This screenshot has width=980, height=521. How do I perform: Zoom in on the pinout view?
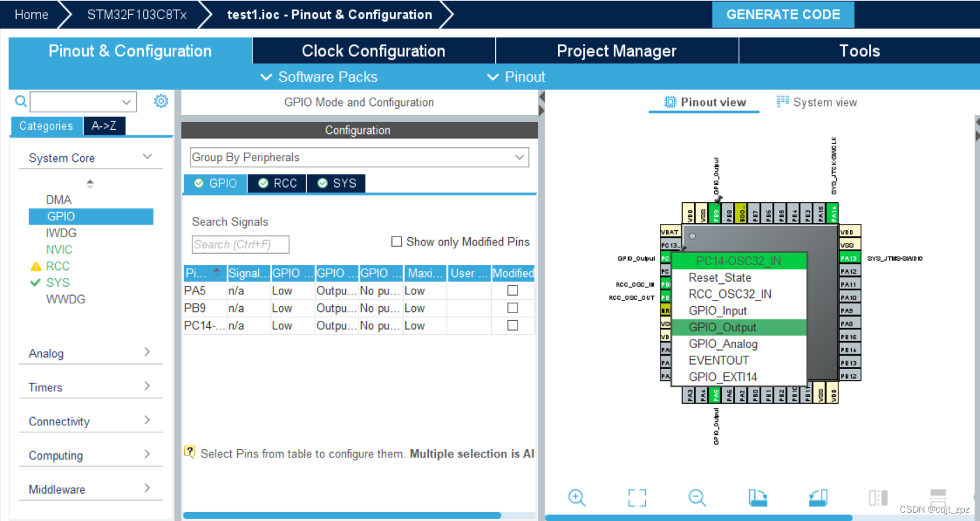pyautogui.click(x=576, y=497)
